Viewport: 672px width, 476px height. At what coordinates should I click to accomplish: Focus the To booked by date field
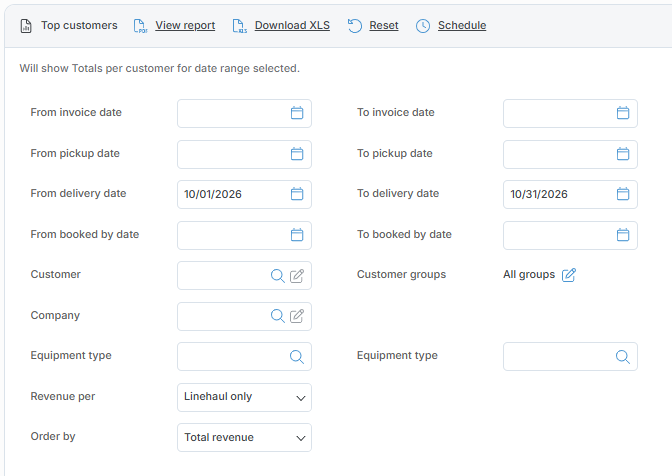click(x=570, y=235)
